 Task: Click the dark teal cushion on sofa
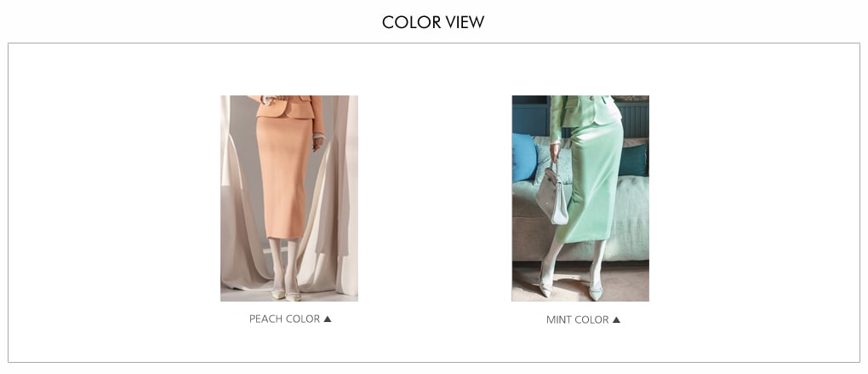[x=633, y=159]
